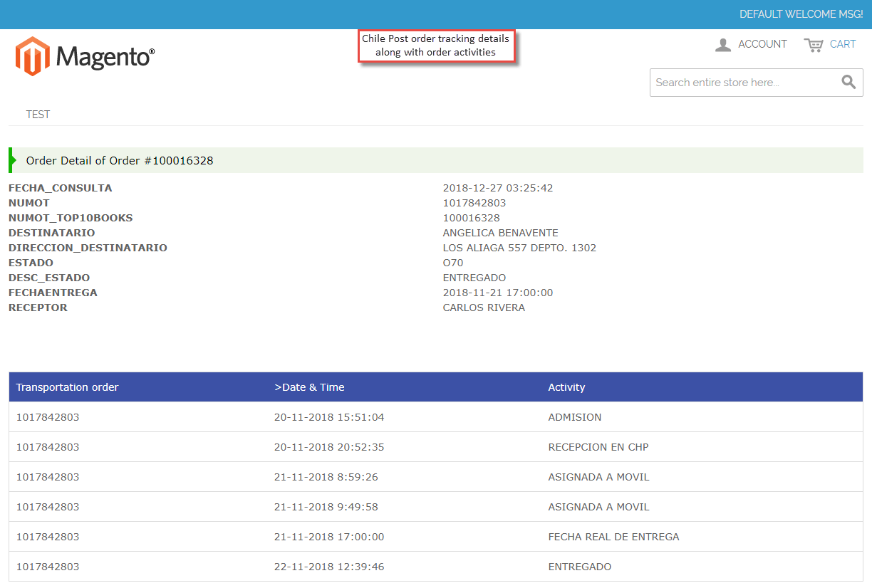
Task: Sort by the Date & Time column header
Action: 310,387
